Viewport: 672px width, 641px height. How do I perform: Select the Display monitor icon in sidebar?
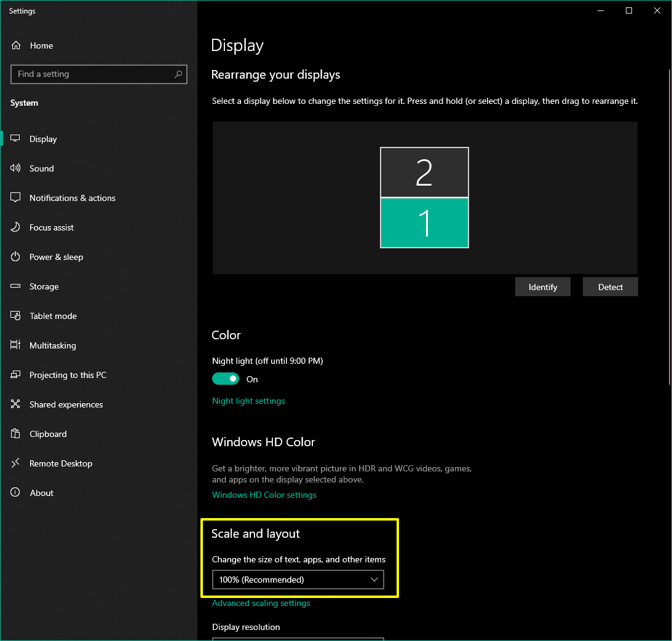coord(15,138)
